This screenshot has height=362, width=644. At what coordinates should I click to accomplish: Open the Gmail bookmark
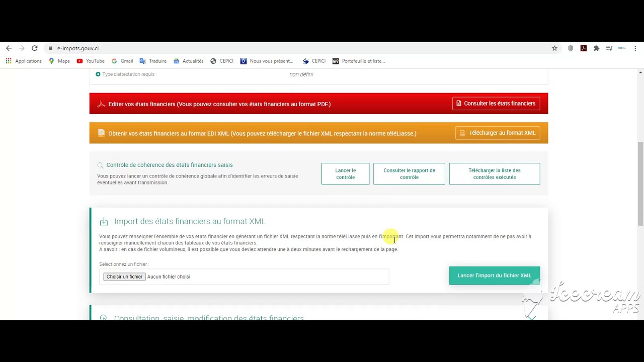point(122,61)
